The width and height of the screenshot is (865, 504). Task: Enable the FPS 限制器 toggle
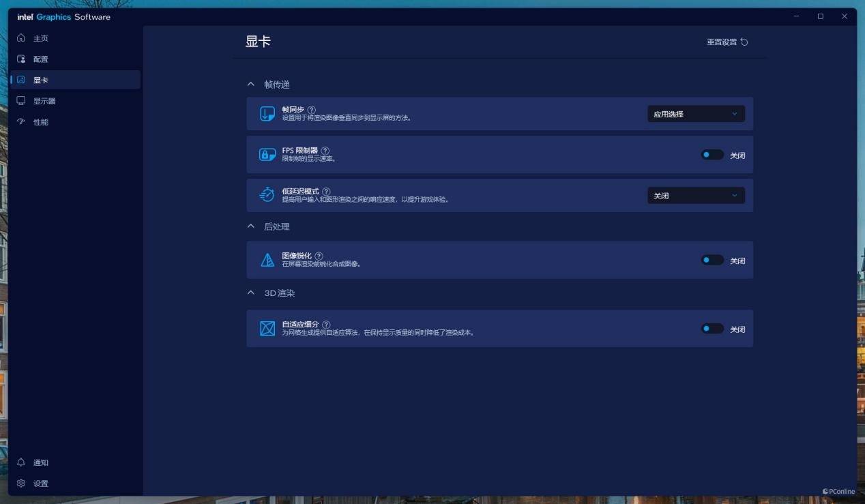(712, 155)
